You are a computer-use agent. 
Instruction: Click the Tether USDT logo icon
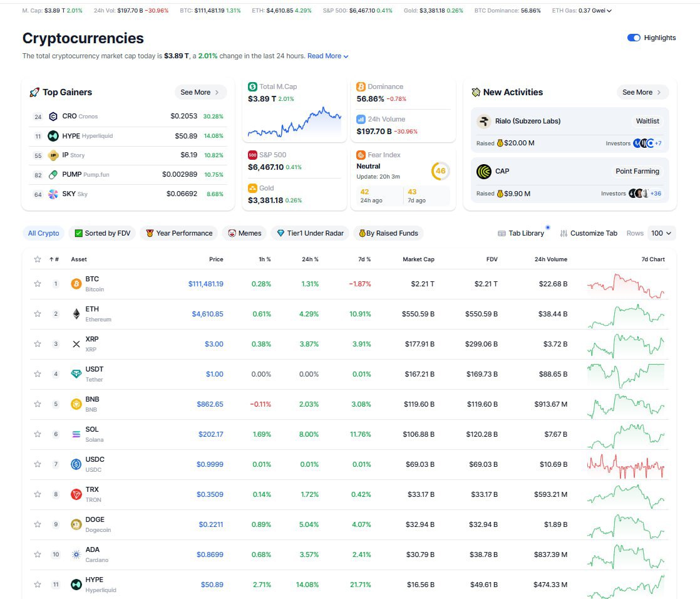(x=76, y=374)
